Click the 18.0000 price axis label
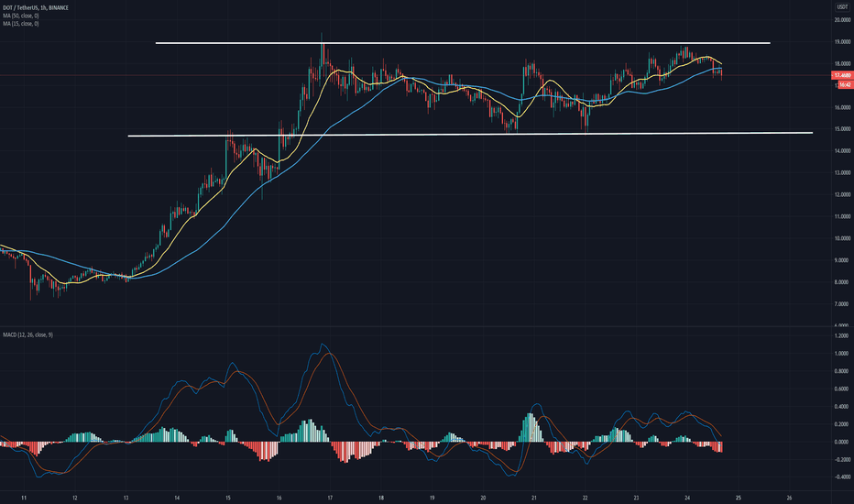 [842, 64]
